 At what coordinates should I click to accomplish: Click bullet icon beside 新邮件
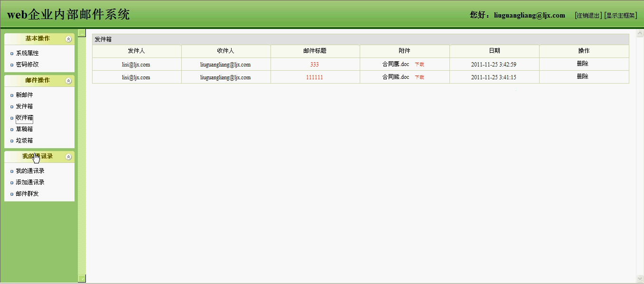pos(12,95)
